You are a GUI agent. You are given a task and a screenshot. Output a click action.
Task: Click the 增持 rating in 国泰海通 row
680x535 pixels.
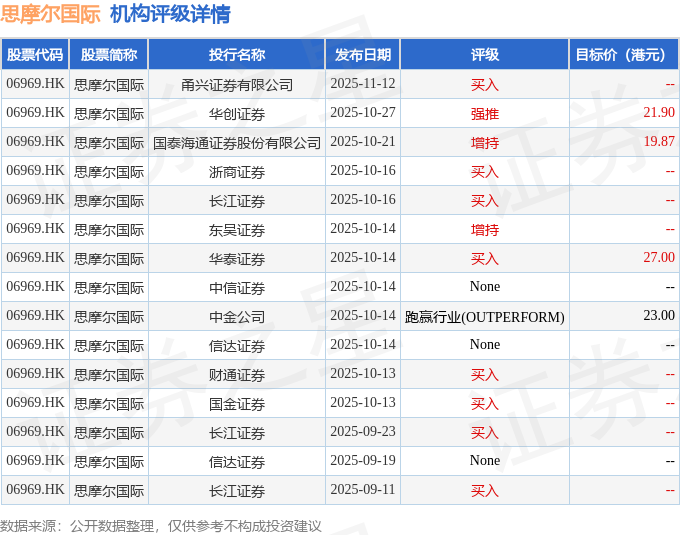tap(485, 143)
